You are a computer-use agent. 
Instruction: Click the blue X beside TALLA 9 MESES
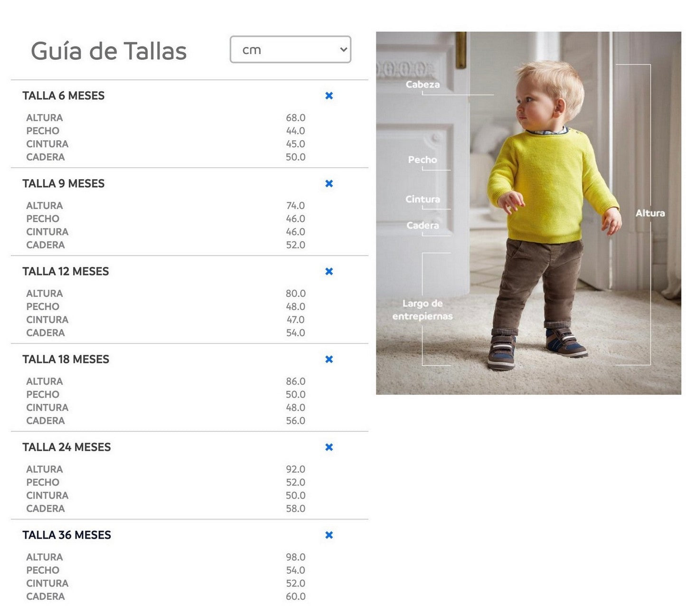point(329,184)
